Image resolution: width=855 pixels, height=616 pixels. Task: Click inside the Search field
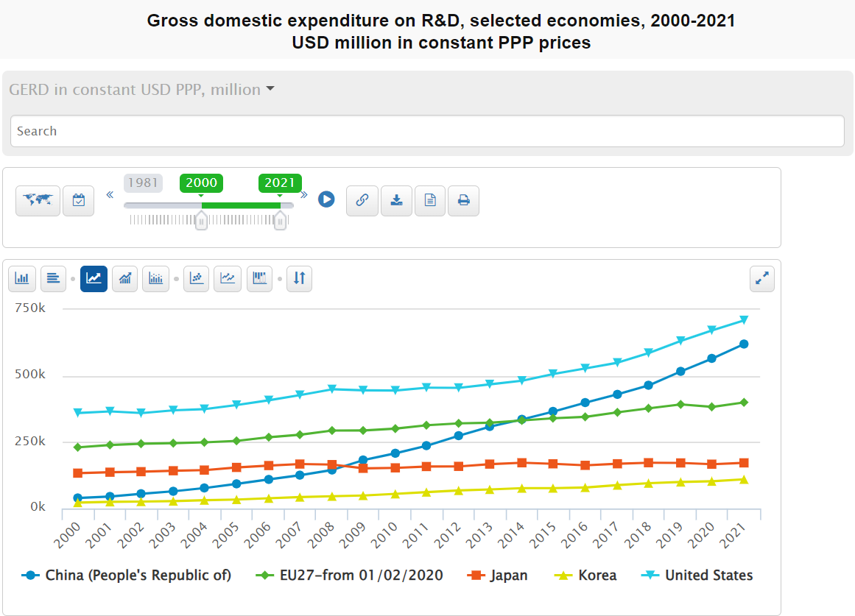click(x=427, y=130)
